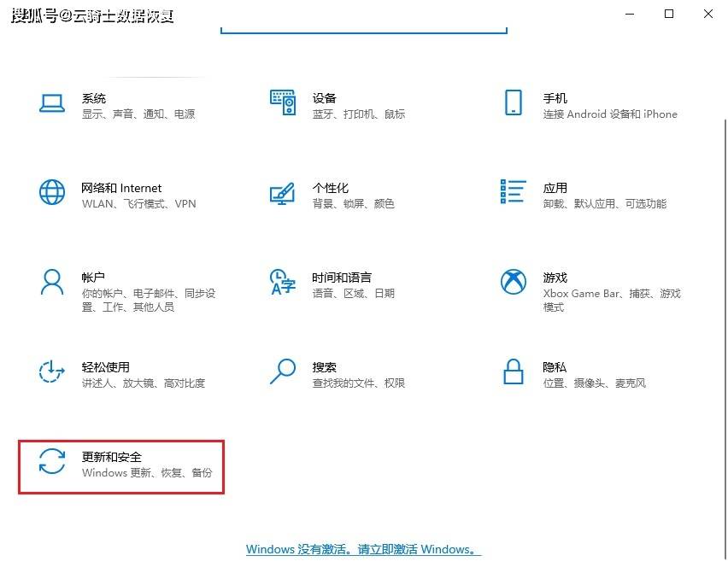This screenshot has width=728, height=573.
Task: Click description 你的帐户、电子邮件、同步设置
Action: point(149,300)
